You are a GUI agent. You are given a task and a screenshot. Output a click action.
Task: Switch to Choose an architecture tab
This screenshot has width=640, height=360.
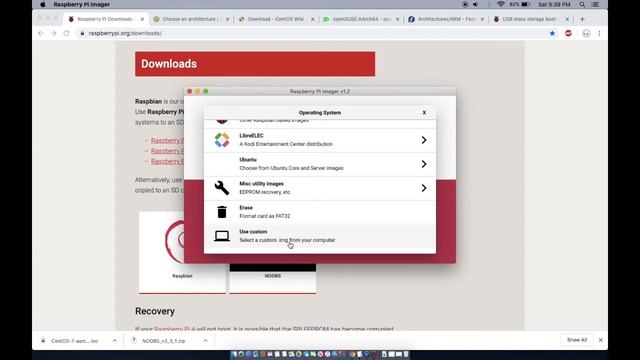pos(190,19)
